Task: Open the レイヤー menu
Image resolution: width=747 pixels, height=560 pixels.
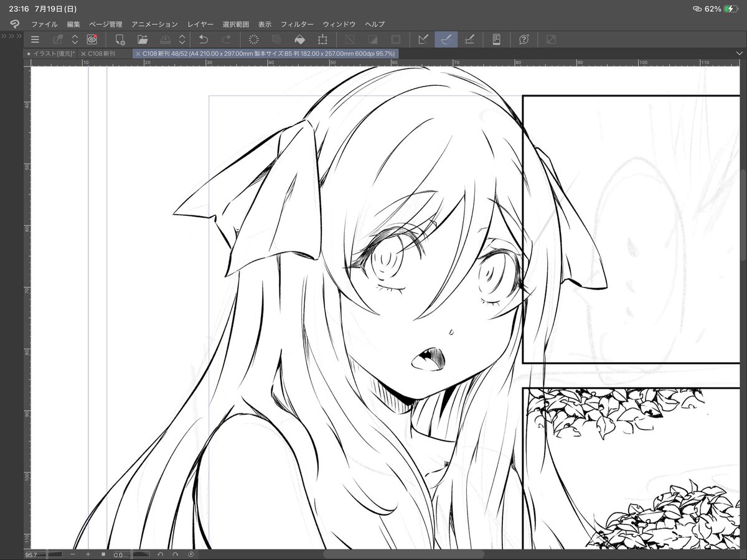Action: click(x=200, y=24)
